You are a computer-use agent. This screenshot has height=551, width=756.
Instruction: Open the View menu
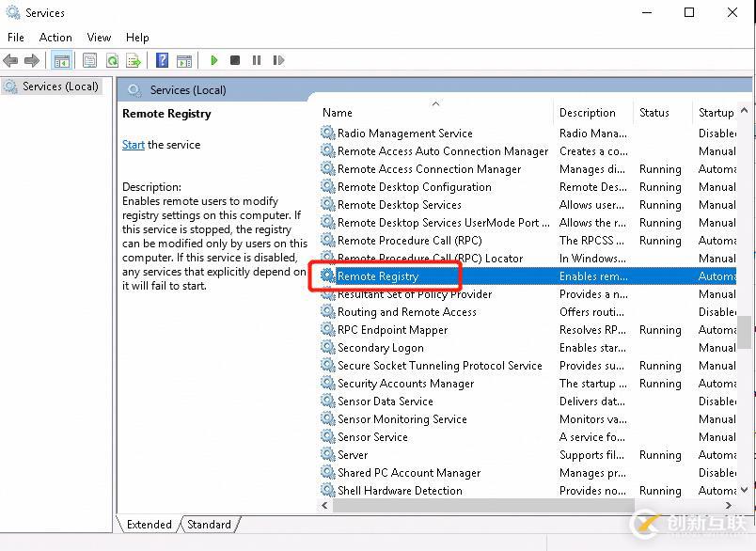point(98,37)
